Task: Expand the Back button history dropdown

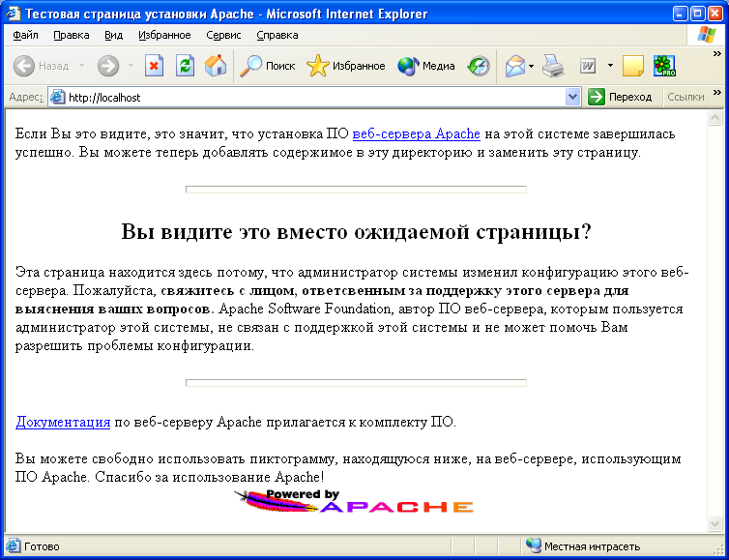Action: tap(82, 66)
